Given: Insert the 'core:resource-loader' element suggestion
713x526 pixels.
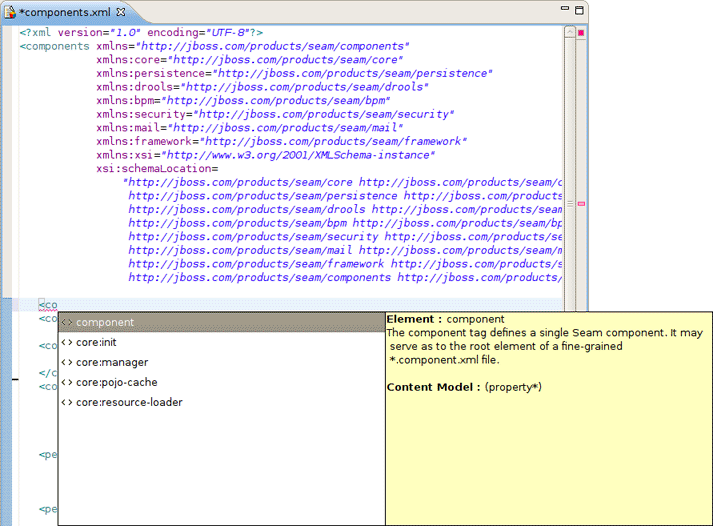Looking at the screenshot, I should coord(129,403).
